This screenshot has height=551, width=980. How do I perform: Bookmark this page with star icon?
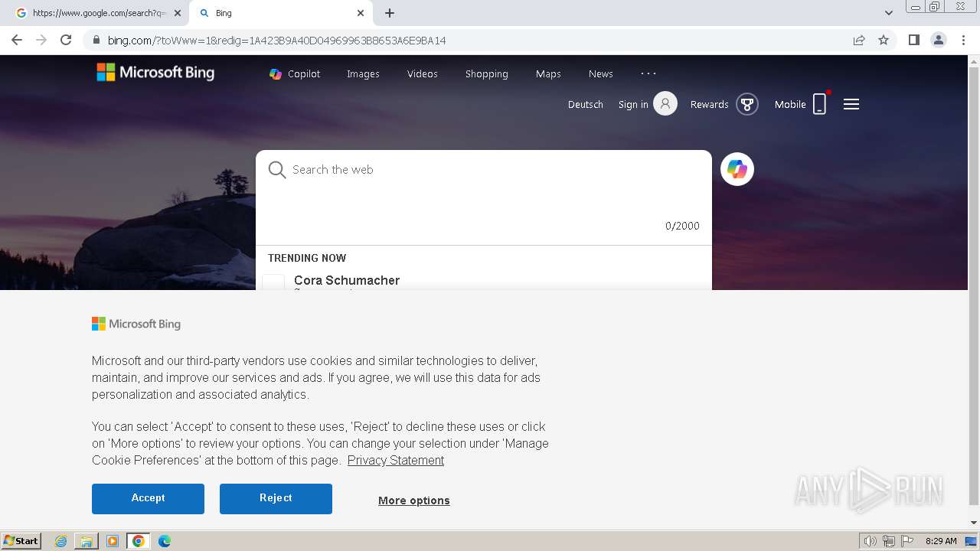coord(884,40)
